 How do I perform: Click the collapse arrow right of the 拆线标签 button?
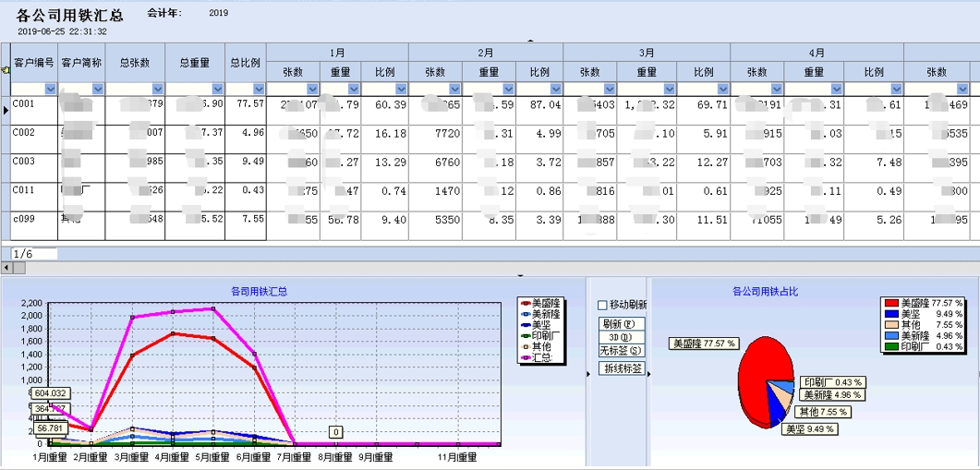coord(648,374)
